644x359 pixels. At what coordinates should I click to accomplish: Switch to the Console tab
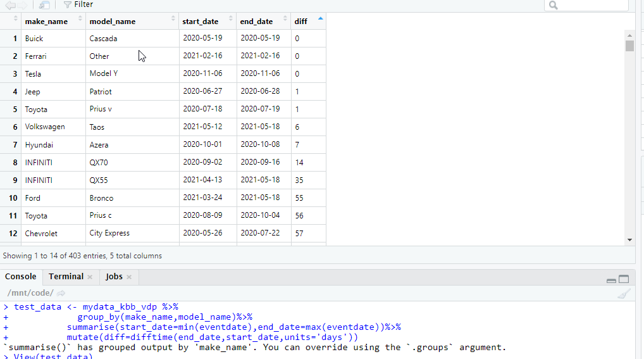point(20,277)
